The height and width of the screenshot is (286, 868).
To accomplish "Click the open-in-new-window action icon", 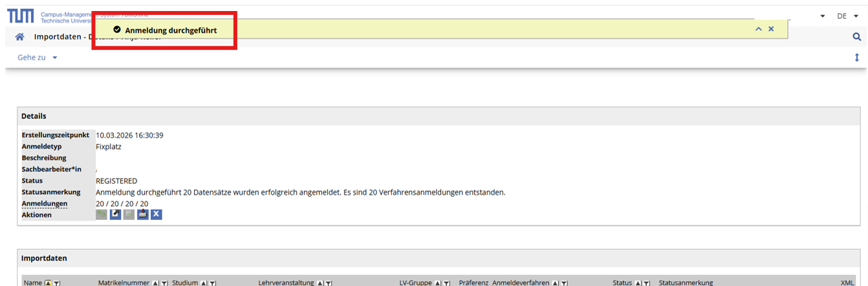I will (x=115, y=214).
